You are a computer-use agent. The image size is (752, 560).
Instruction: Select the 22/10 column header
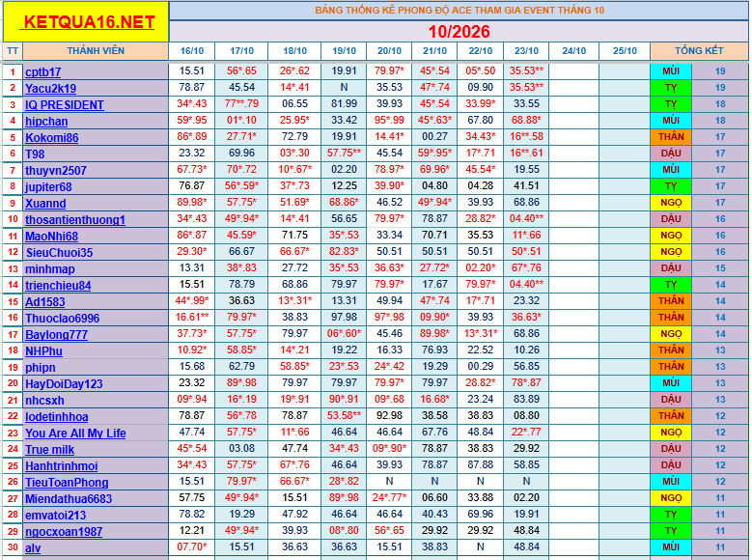click(480, 51)
